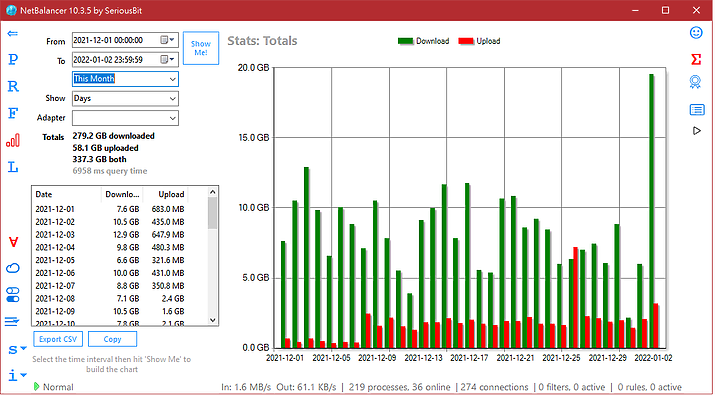The height and width of the screenshot is (395, 720).
Task: Click the Stats: Totals chart title
Action: pyautogui.click(x=262, y=41)
